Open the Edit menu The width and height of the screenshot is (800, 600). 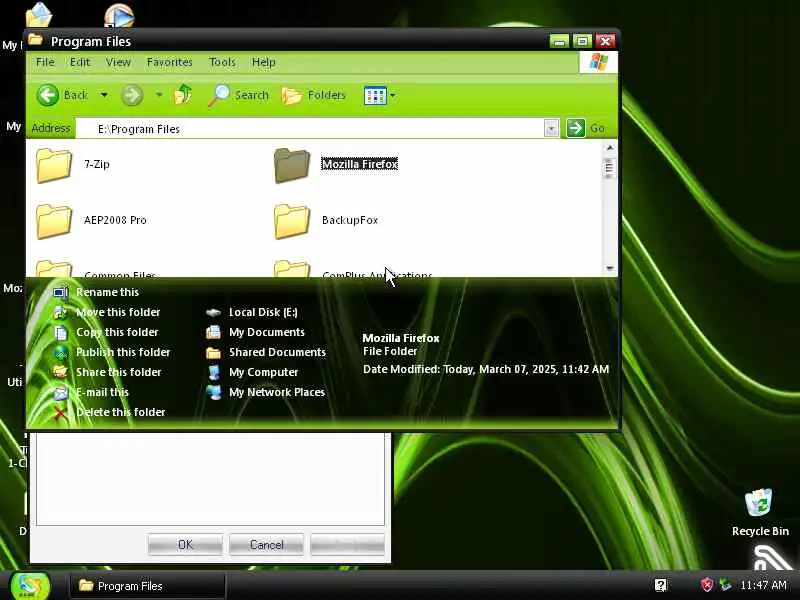tap(80, 62)
